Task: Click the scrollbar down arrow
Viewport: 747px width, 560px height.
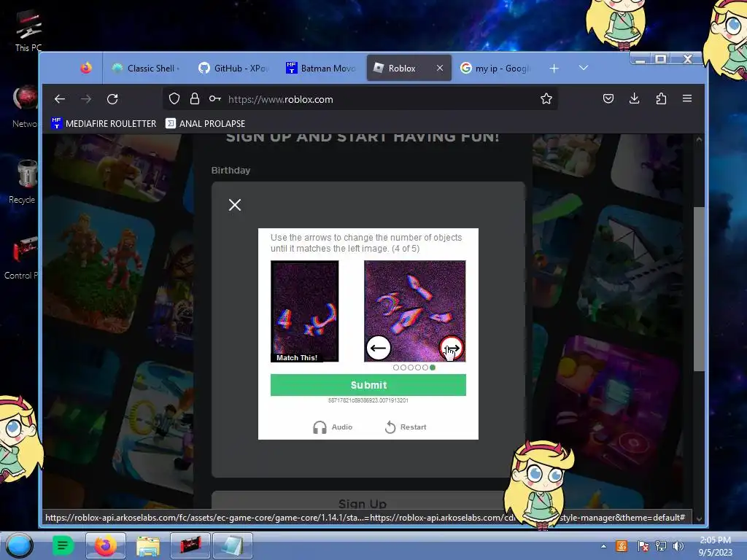Action: pos(699,518)
